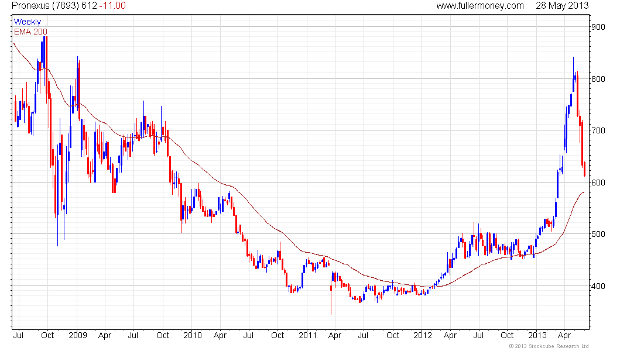Open the www.fullermoney.com link
The height and width of the screenshot is (351, 644).
tap(479, 6)
